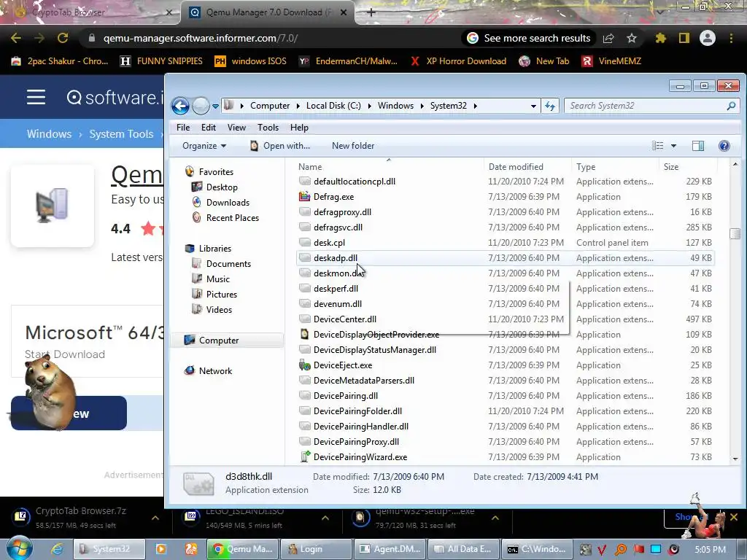The width and height of the screenshot is (747, 560).
Task: Refresh the System32 folder view
Action: click(550, 106)
